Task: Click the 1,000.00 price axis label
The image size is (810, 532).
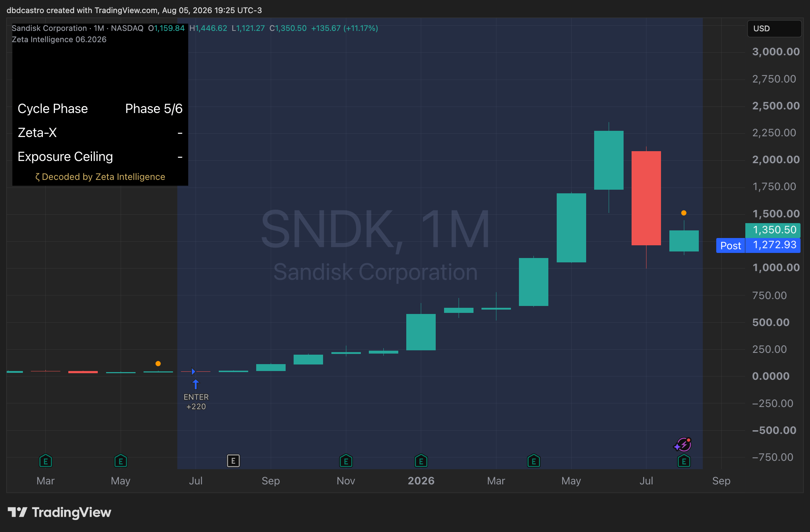Action: 776,267
